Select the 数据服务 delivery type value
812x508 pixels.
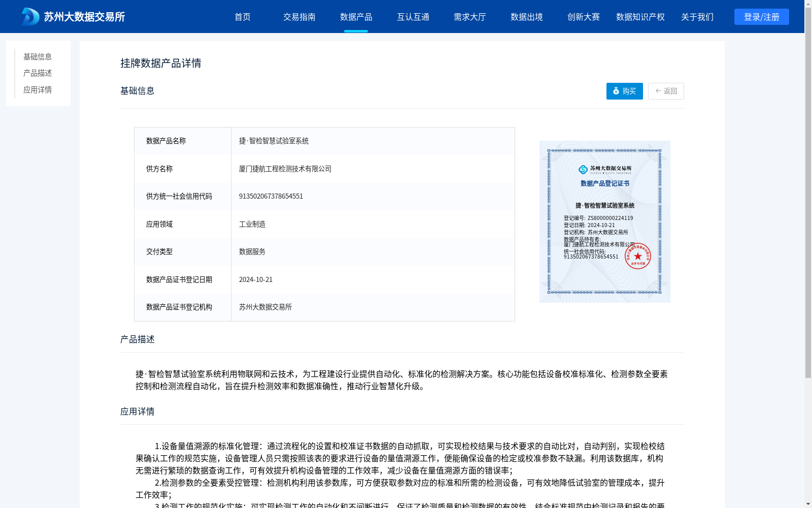pyautogui.click(x=373, y=252)
